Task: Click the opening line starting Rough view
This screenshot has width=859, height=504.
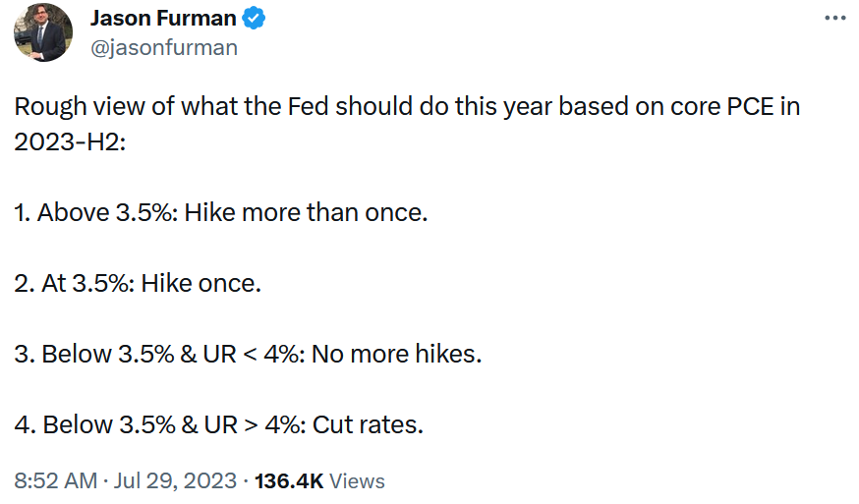Action: click(x=407, y=106)
